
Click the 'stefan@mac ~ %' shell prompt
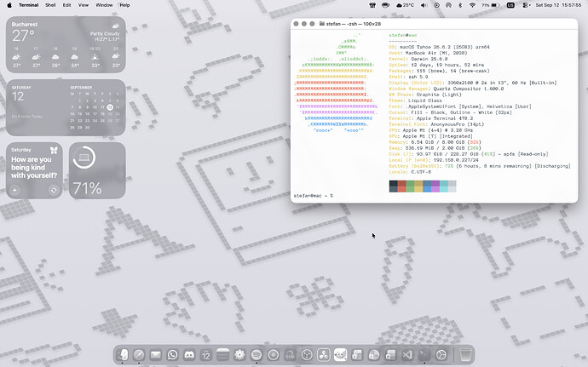[x=313, y=196]
